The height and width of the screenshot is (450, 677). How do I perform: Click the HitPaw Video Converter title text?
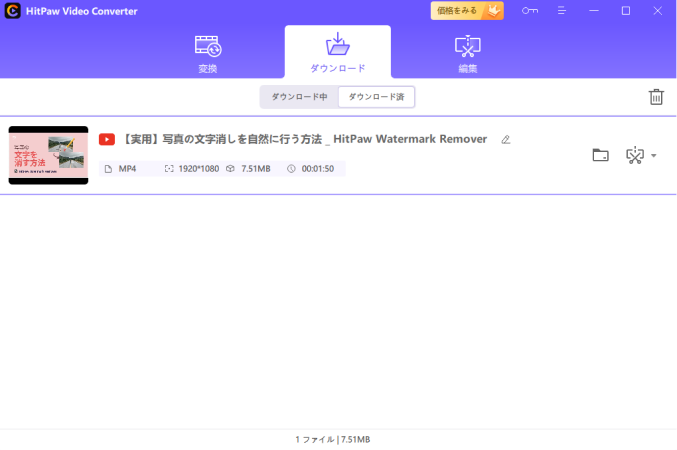[x=81, y=11]
